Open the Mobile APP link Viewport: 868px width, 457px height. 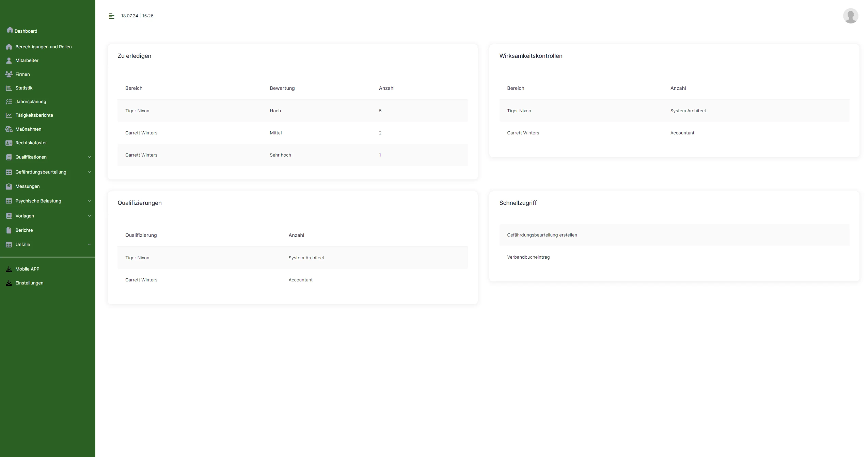pyautogui.click(x=27, y=269)
